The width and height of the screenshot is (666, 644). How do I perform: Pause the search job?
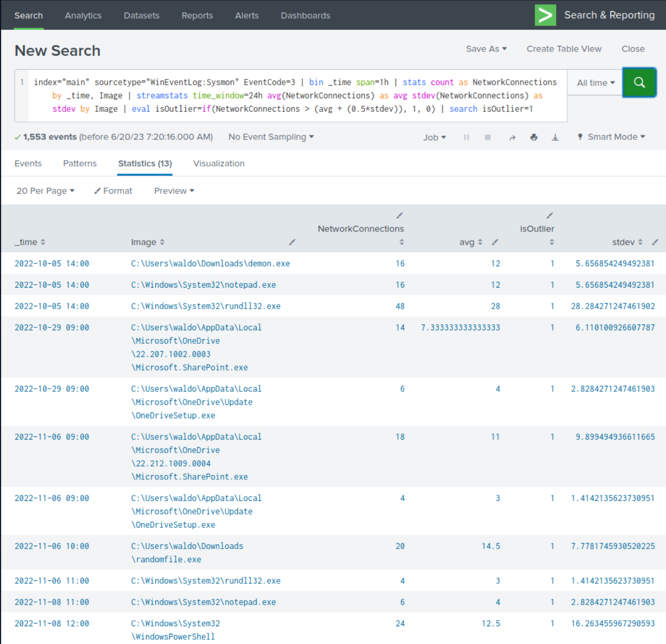tap(466, 137)
